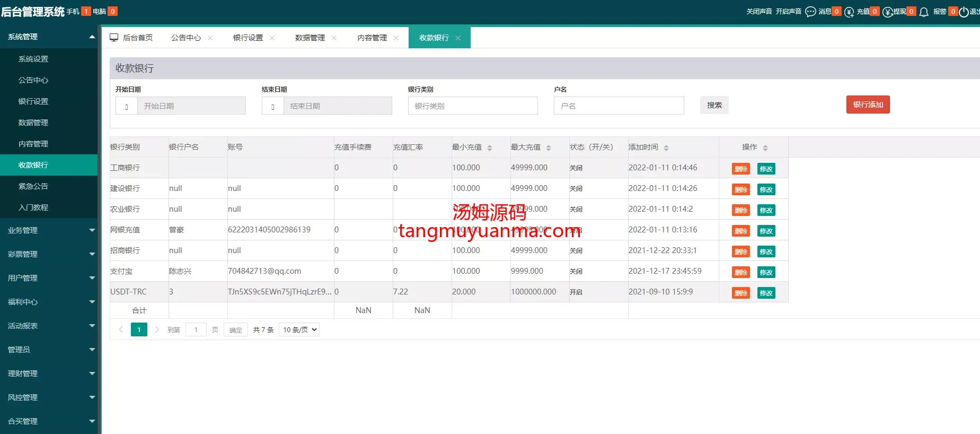The image size is (980, 434).
Task: Click the alarm bell icon in header
Action: click(924, 12)
